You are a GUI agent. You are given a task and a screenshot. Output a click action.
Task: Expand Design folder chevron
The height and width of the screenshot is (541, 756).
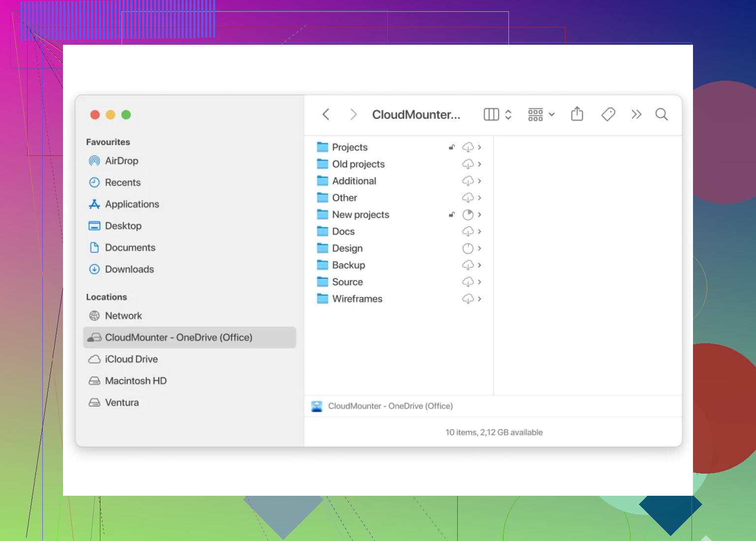[x=479, y=248]
